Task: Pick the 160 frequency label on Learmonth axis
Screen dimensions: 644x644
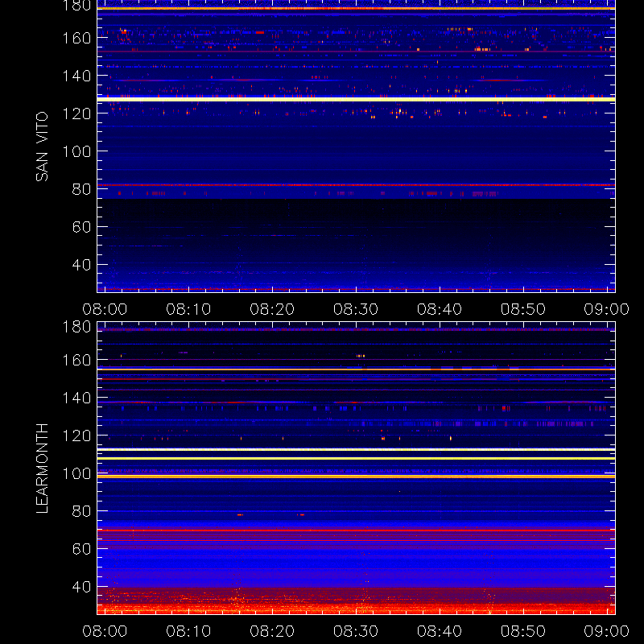Action: (76, 360)
